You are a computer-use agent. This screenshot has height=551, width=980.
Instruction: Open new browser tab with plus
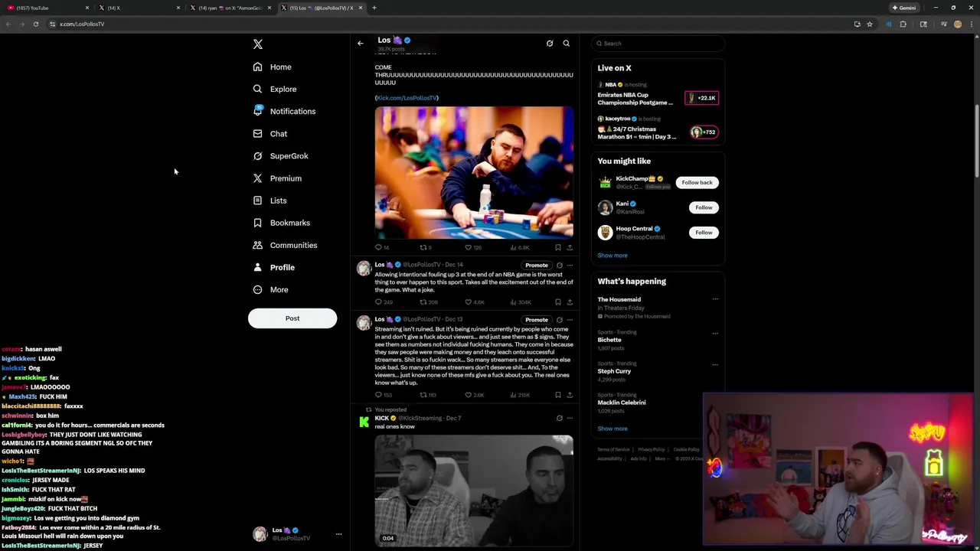pos(374,8)
